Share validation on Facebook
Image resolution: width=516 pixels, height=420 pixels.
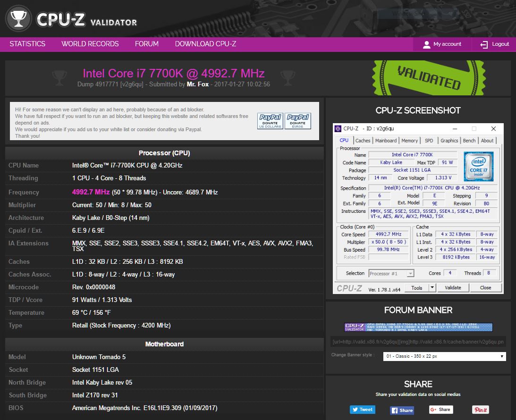[402, 410]
